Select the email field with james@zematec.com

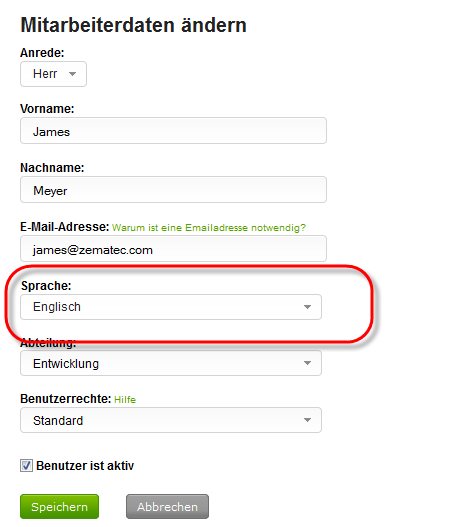pyautogui.click(x=173, y=249)
